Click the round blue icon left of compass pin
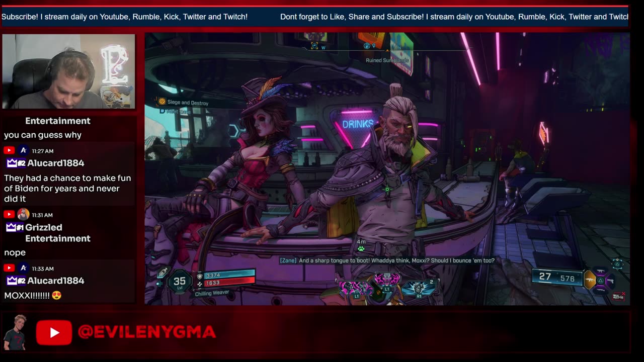The image size is (644, 362). click(367, 46)
